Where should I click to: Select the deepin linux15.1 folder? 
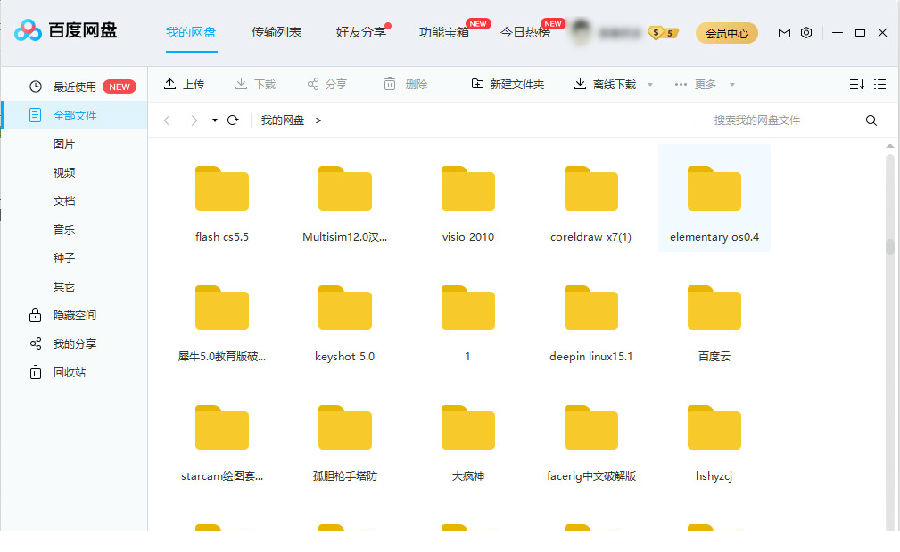click(x=591, y=323)
